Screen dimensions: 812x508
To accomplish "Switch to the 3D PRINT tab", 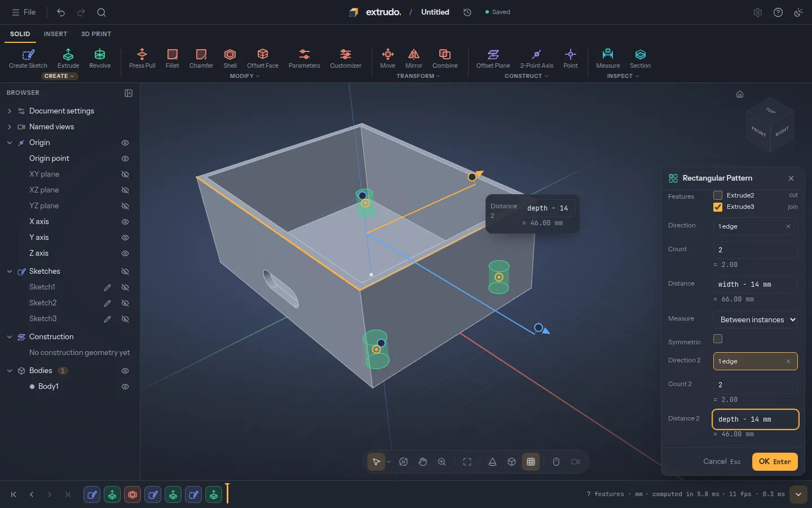I will click(x=96, y=34).
